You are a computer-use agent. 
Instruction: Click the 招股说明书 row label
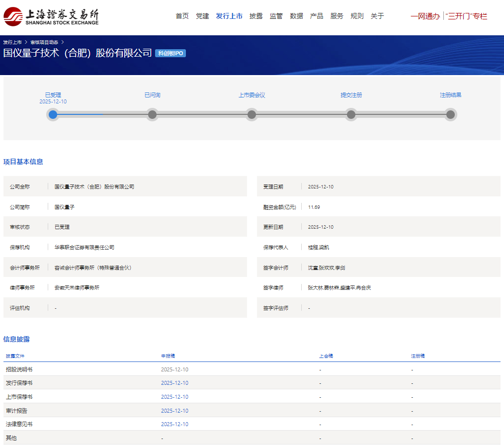pyautogui.click(x=19, y=369)
